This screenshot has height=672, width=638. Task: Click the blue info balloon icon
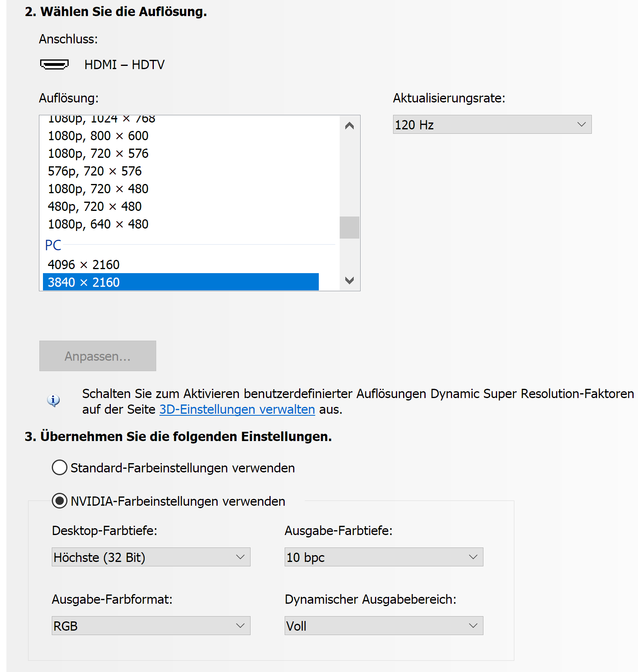[x=53, y=400]
